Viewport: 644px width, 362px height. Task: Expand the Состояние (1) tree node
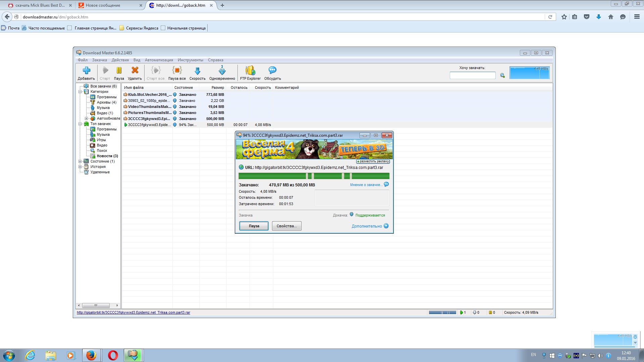80,161
